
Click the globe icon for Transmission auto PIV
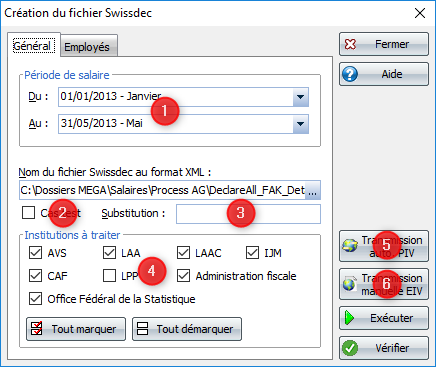click(x=350, y=246)
